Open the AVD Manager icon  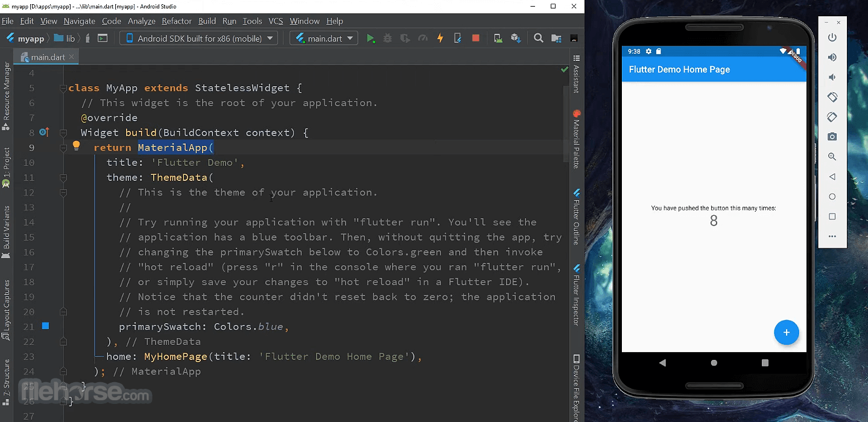click(498, 38)
